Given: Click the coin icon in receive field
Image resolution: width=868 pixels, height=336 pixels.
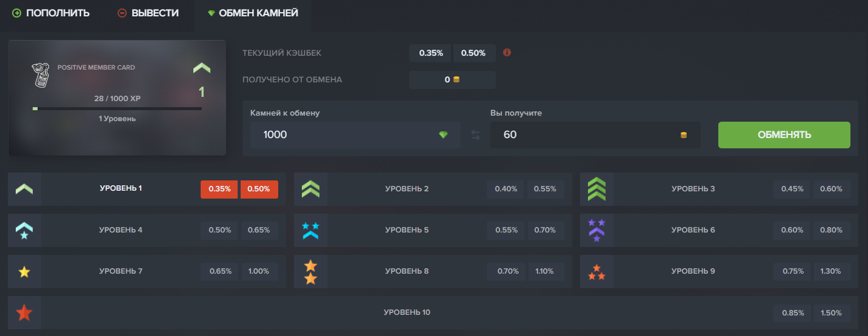Looking at the screenshot, I should 684,135.
